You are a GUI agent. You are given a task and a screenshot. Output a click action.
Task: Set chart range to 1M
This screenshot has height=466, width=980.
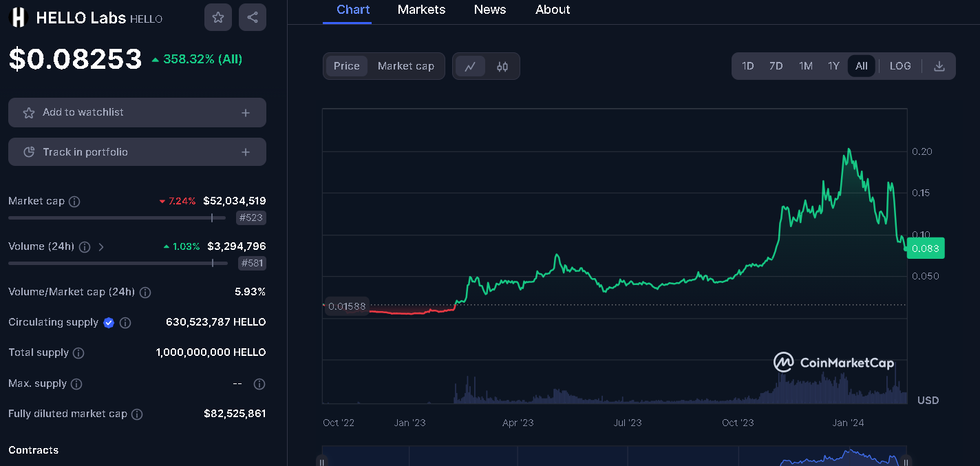coord(806,66)
